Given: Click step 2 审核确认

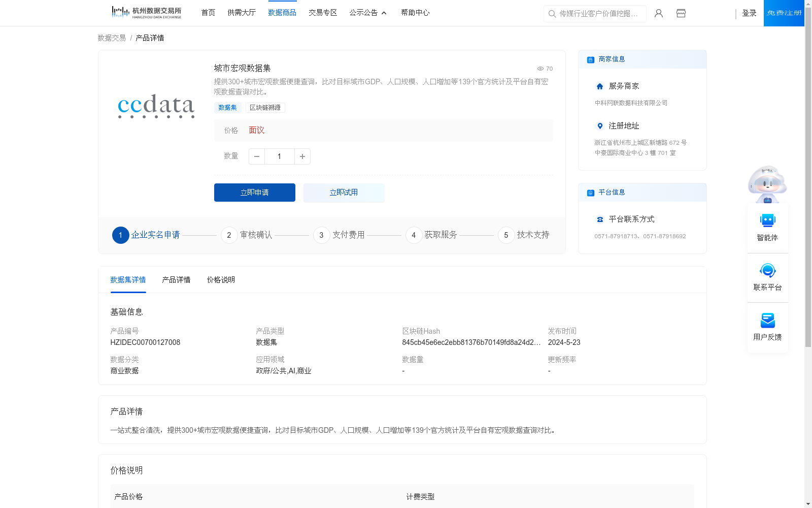Looking at the screenshot, I should pyautogui.click(x=247, y=235).
